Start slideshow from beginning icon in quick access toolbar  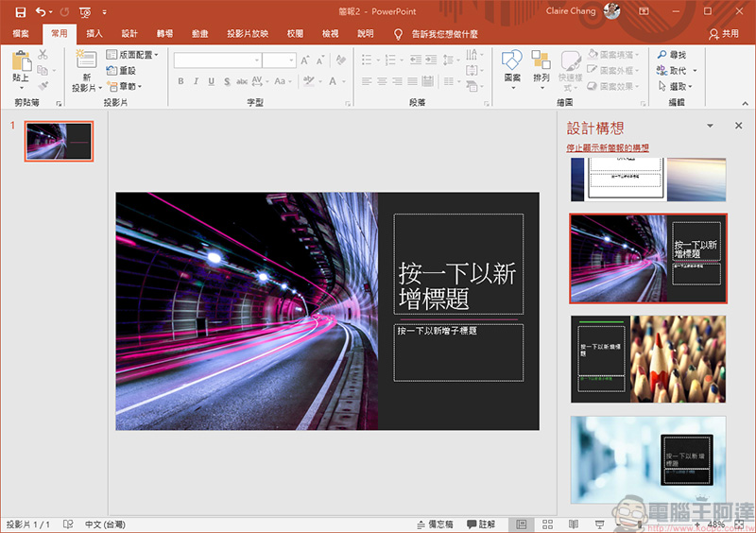85,12
